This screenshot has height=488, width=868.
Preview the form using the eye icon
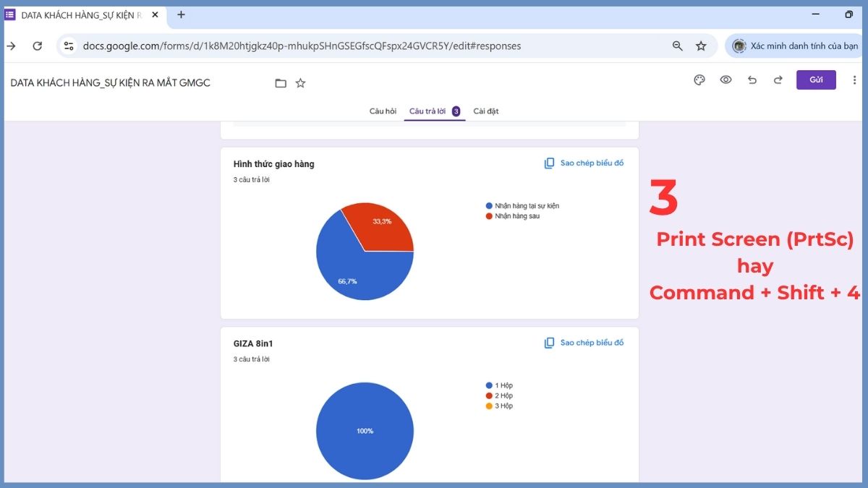pyautogui.click(x=726, y=80)
